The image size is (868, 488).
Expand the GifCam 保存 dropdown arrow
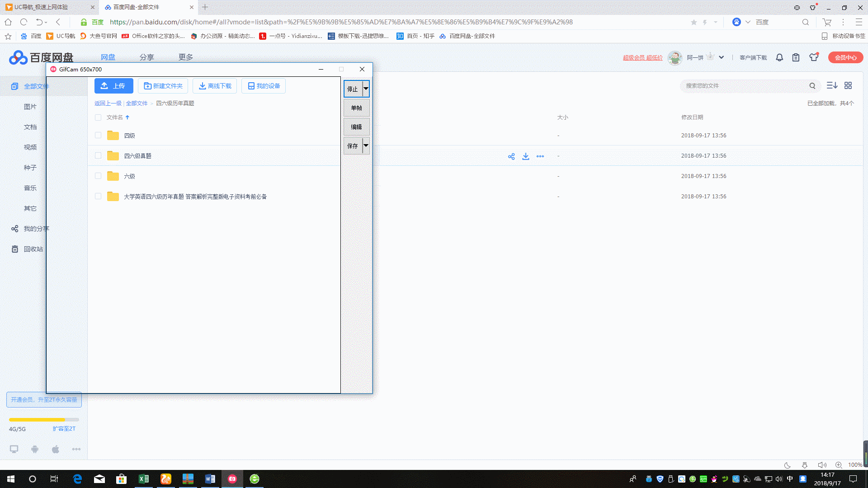pos(366,145)
